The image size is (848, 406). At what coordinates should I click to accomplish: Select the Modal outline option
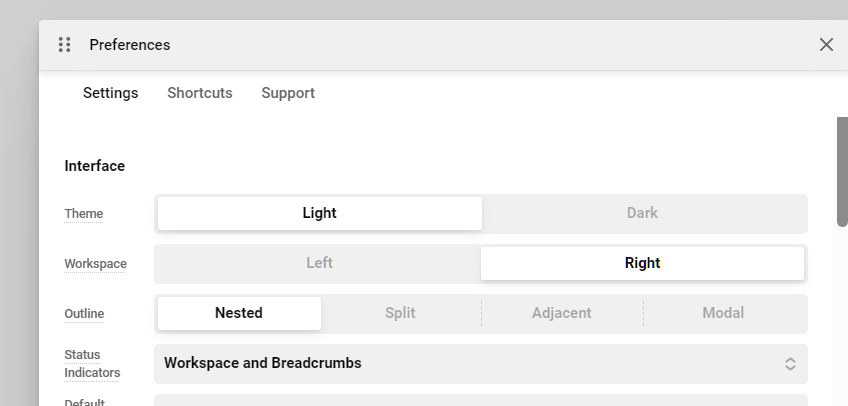(x=723, y=313)
